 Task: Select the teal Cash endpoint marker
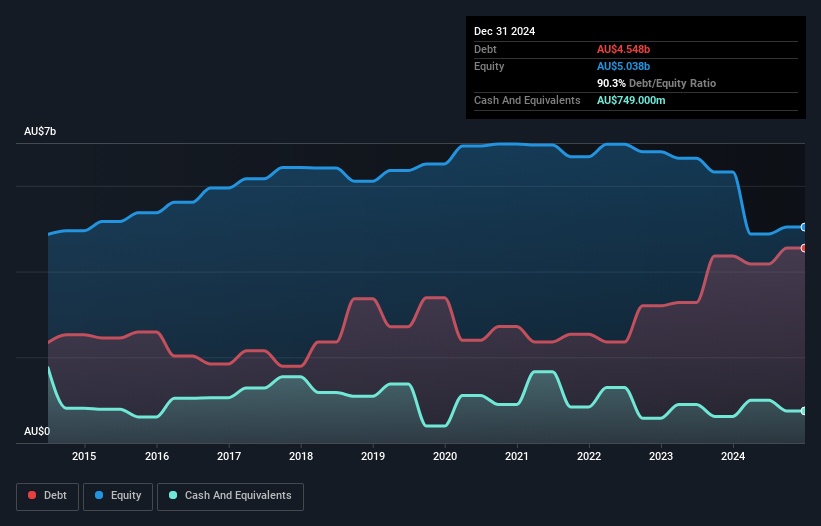804,411
